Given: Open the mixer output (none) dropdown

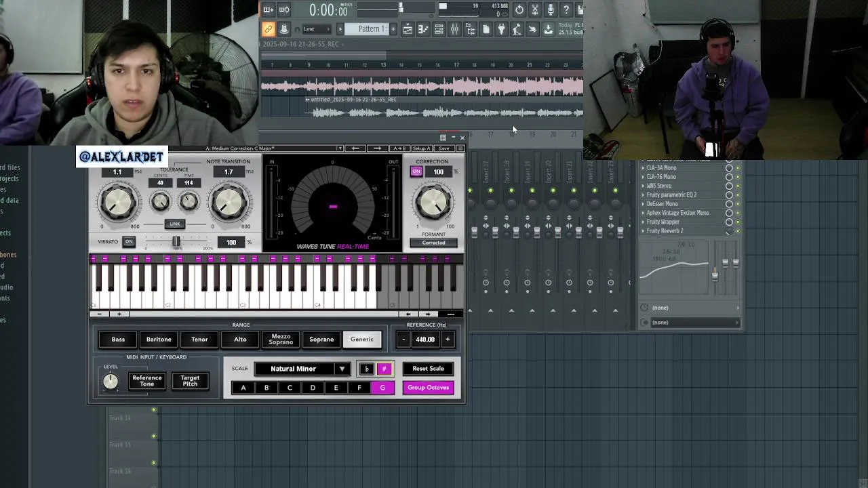Looking at the screenshot, I should [x=694, y=323].
